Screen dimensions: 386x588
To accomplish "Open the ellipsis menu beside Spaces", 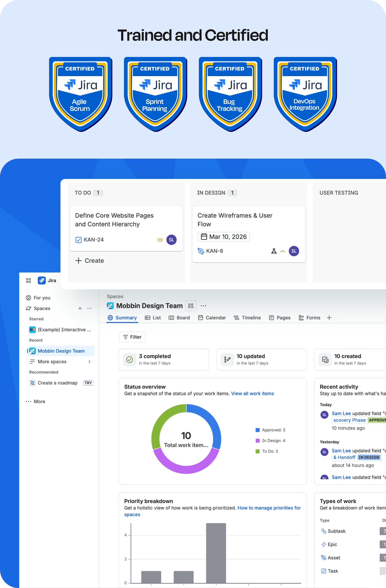I will coord(90,308).
